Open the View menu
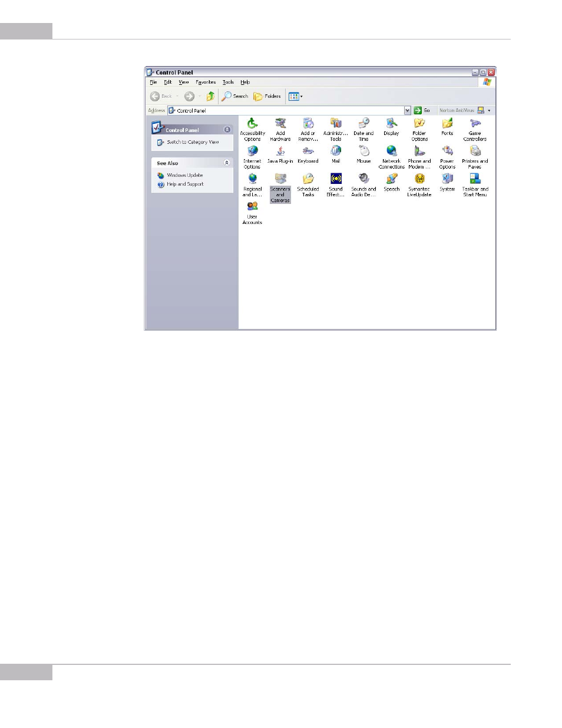The height and width of the screenshot is (728, 562). click(184, 83)
